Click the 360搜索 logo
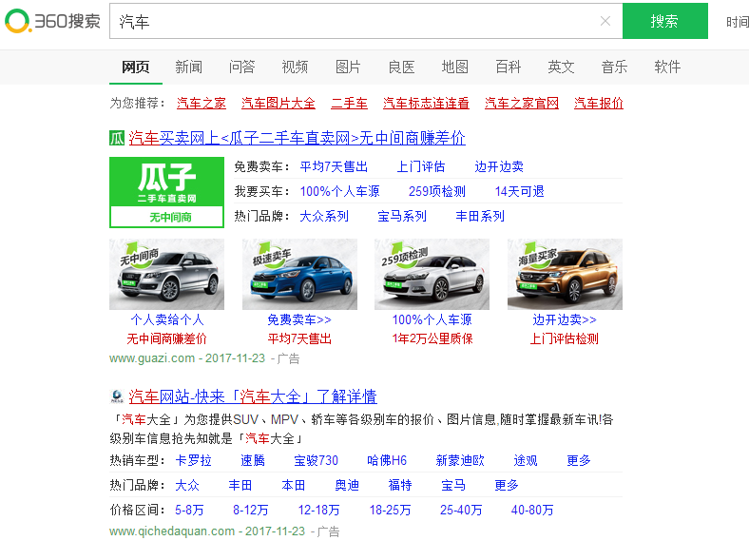 click(x=52, y=21)
